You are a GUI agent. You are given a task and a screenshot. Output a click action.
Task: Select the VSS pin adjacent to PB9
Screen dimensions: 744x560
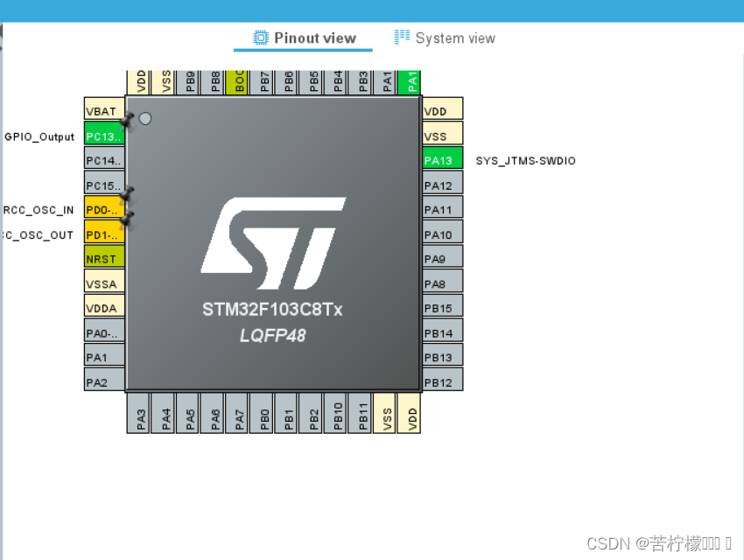click(x=163, y=82)
